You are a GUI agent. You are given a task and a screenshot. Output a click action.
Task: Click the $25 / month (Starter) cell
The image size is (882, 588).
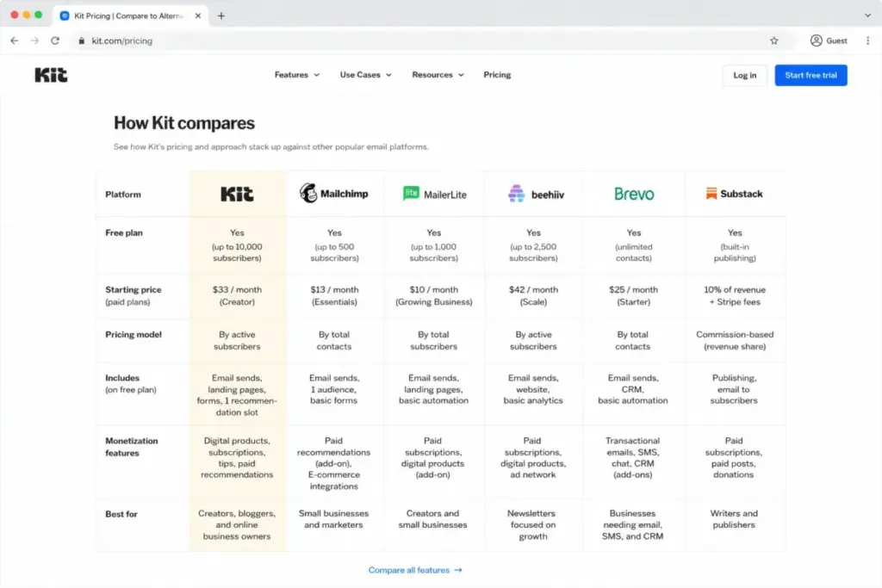point(633,295)
